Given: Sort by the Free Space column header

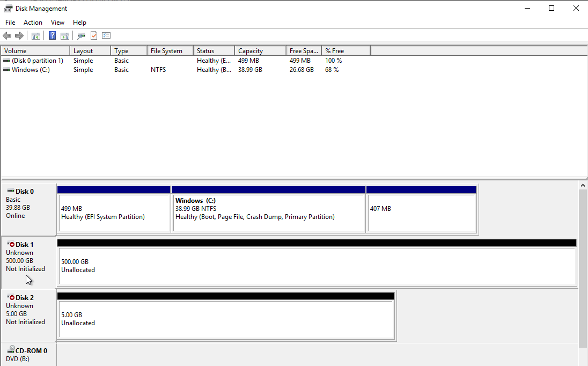Looking at the screenshot, I should click(x=304, y=50).
